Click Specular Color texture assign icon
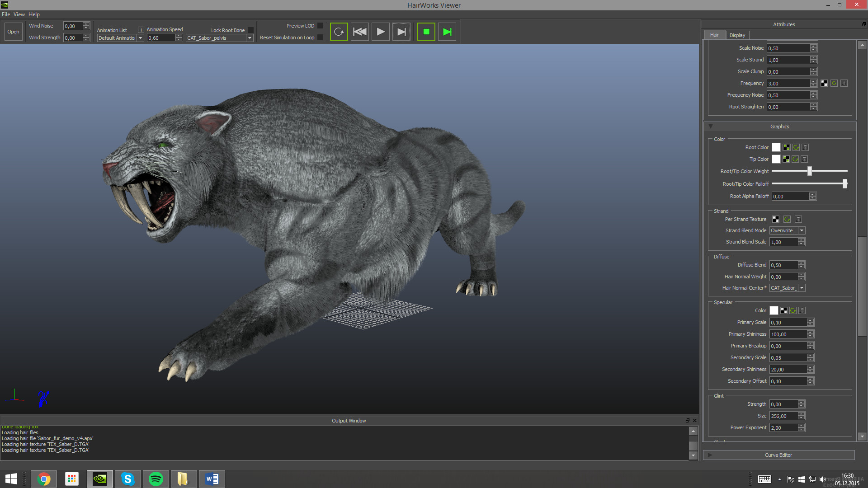 783,310
